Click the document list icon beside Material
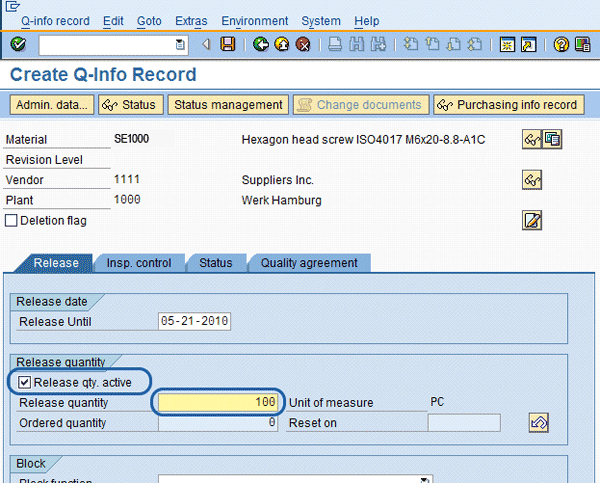 tap(552, 139)
